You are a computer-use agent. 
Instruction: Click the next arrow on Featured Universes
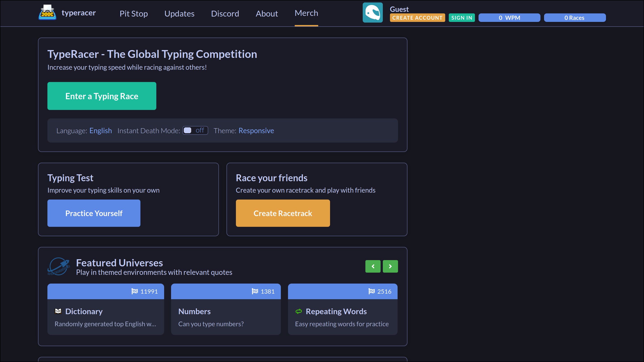pos(390,266)
